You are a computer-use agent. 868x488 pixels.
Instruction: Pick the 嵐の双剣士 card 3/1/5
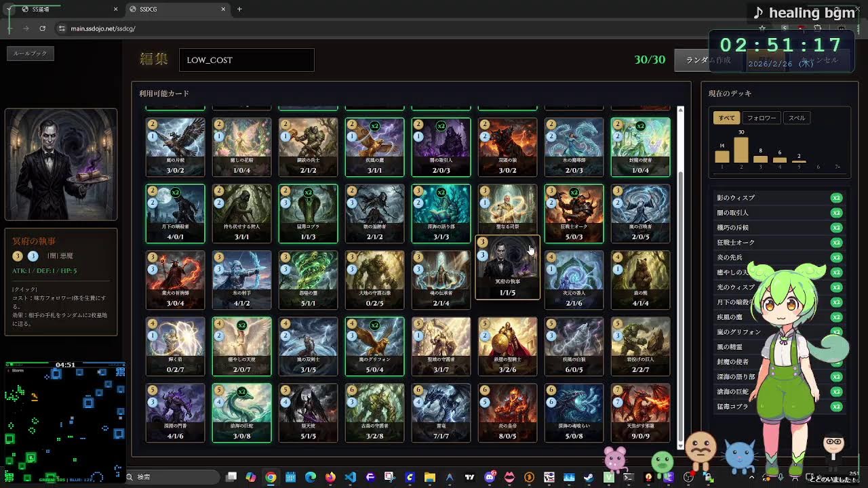[308, 346]
